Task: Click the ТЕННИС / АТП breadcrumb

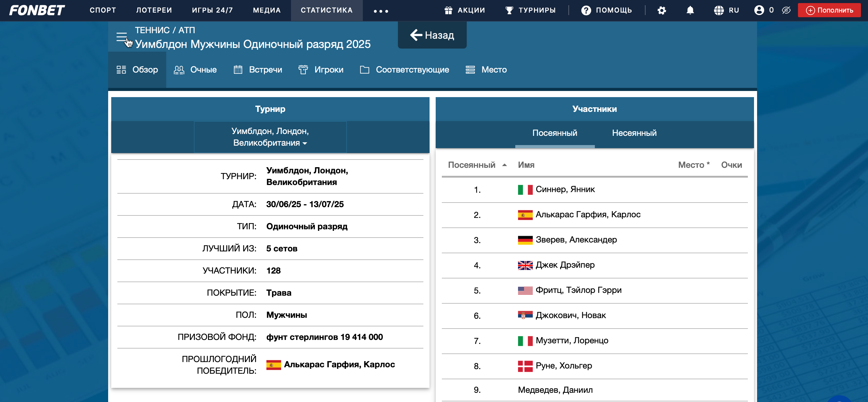Action: pos(165,30)
